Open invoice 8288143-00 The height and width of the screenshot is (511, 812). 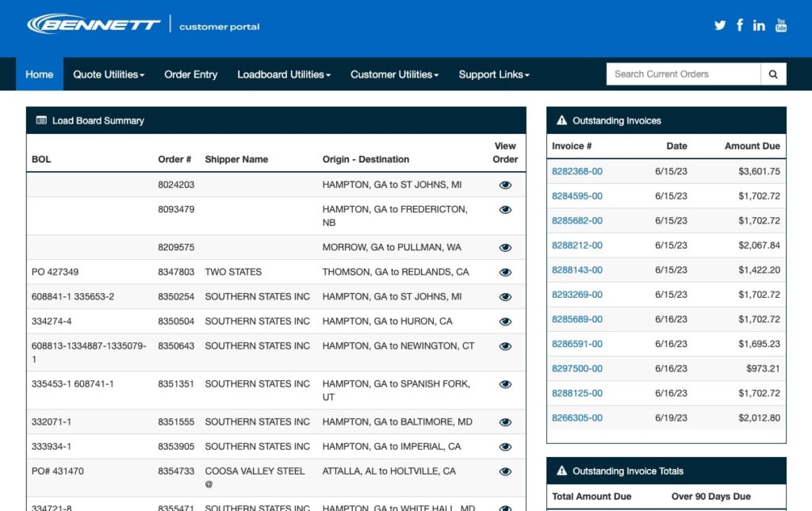(x=577, y=270)
